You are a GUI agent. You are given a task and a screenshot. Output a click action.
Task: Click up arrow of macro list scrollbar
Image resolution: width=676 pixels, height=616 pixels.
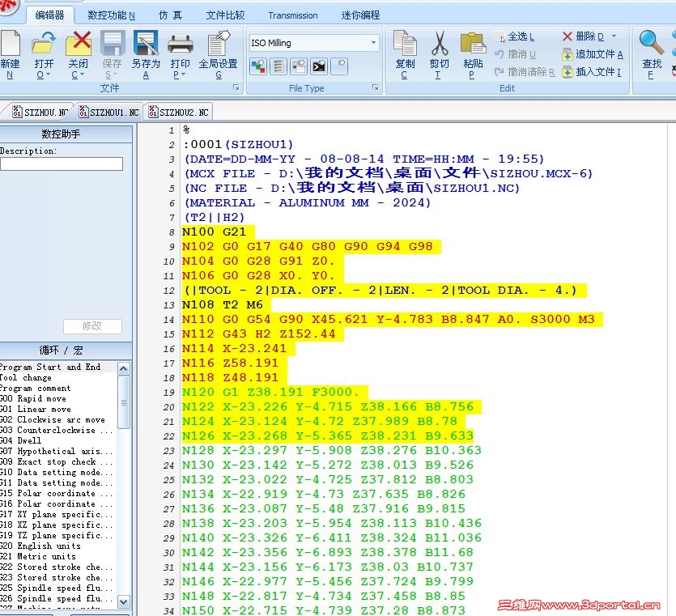pos(124,368)
